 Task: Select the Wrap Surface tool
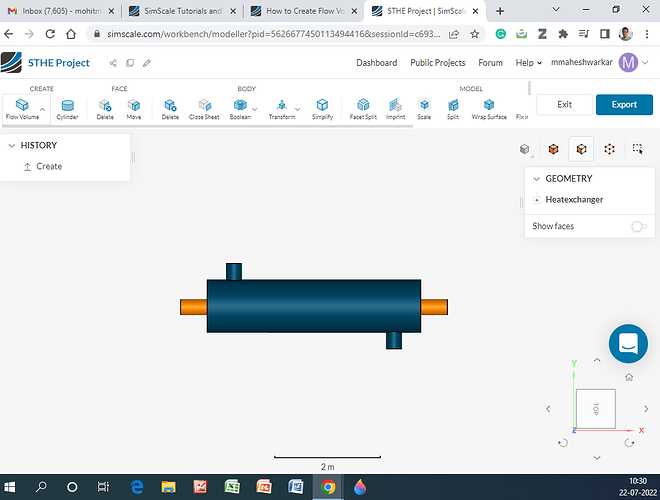pyautogui.click(x=489, y=109)
